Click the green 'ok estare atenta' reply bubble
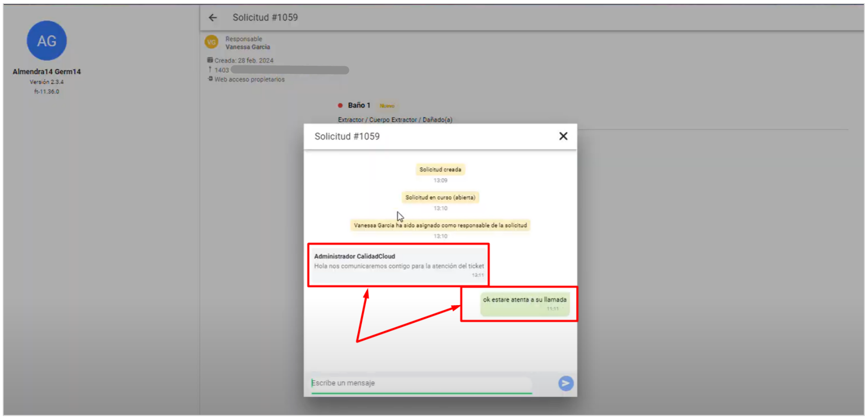This screenshot has height=420, width=868. [x=525, y=303]
